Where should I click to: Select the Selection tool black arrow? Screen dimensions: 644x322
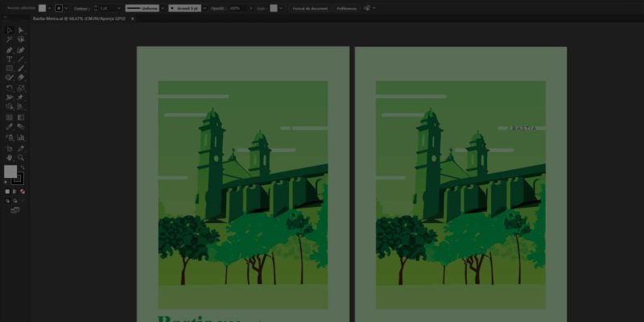[x=9, y=31]
